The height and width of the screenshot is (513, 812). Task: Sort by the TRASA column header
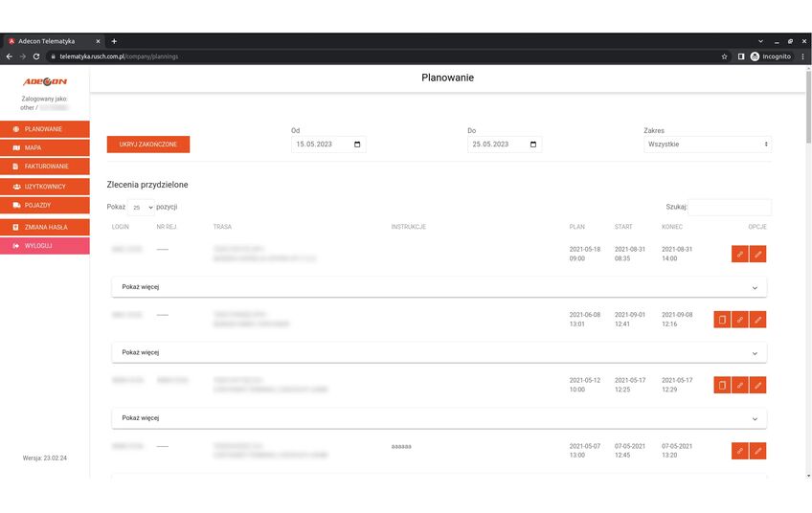coord(222,227)
